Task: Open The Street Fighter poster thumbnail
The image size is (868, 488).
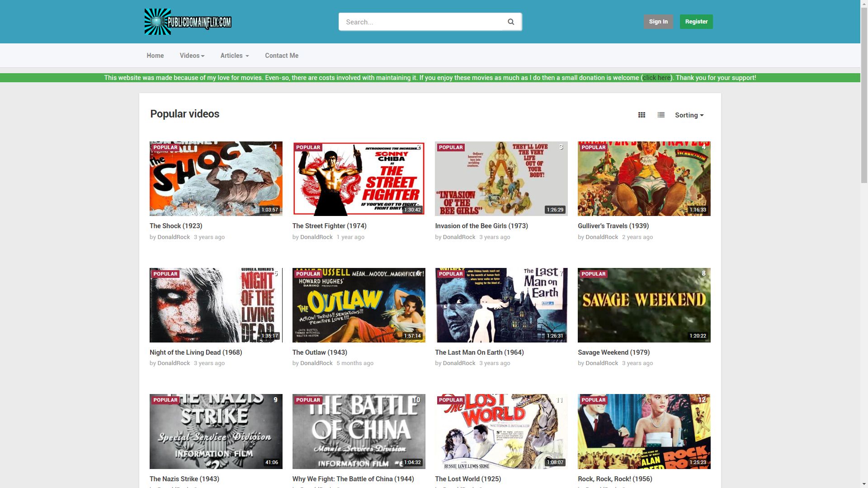Action: click(x=359, y=178)
